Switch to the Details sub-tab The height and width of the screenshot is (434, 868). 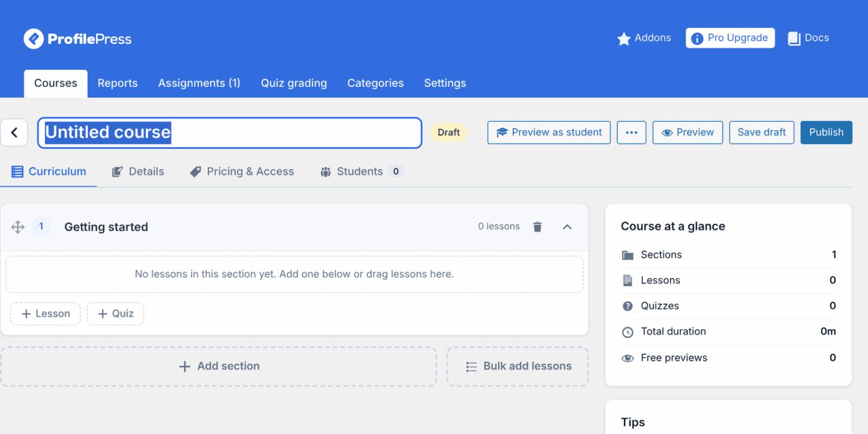point(138,171)
